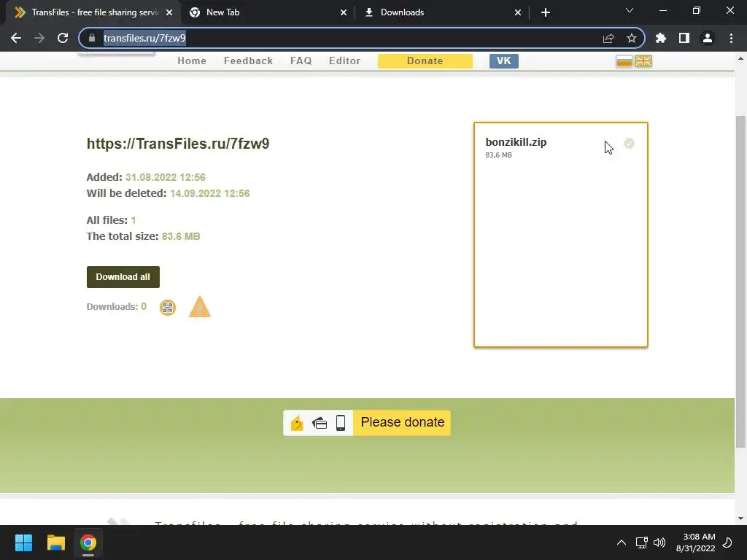Show hidden system tray icons
The image size is (747, 560).
[622, 542]
